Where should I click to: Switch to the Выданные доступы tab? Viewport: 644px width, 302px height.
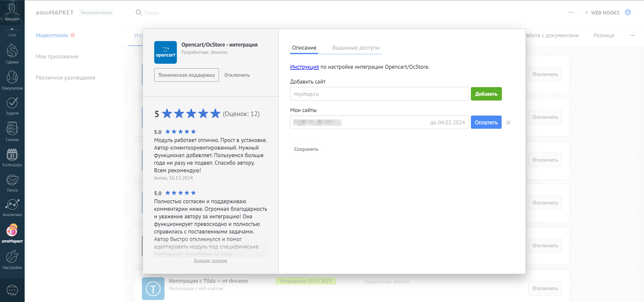[x=356, y=48]
